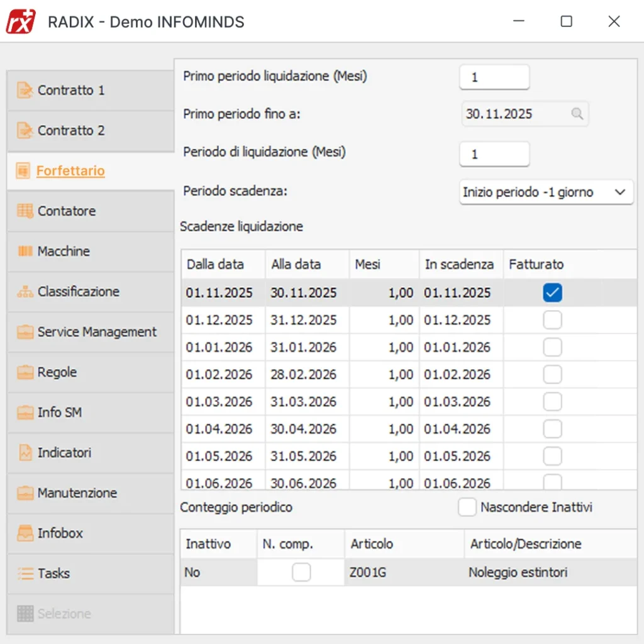Click the In scadenza column header
The image size is (644, 644).
pyautogui.click(x=459, y=265)
